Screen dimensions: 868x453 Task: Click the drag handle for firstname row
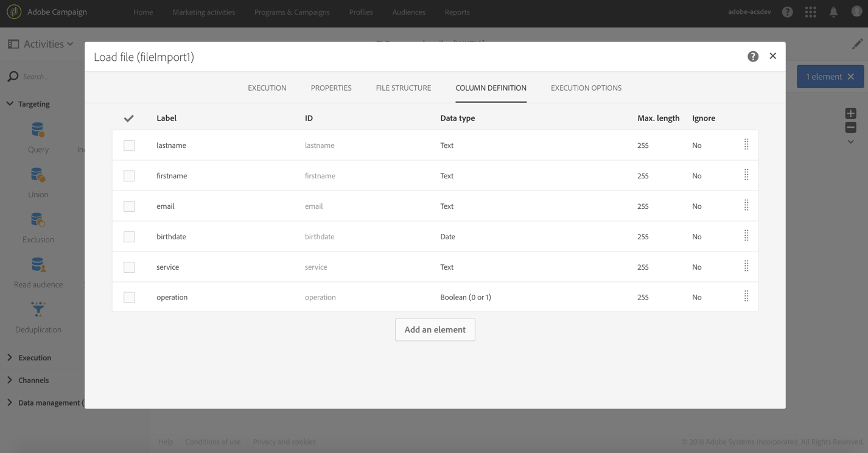[x=746, y=175]
